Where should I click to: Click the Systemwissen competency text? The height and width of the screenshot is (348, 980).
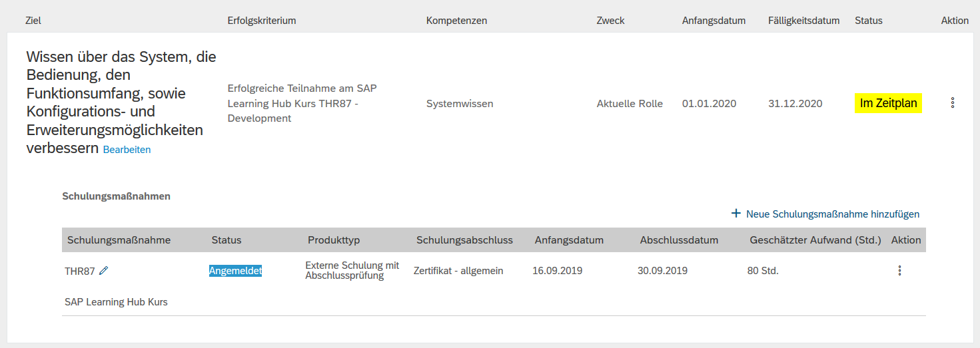tap(460, 103)
